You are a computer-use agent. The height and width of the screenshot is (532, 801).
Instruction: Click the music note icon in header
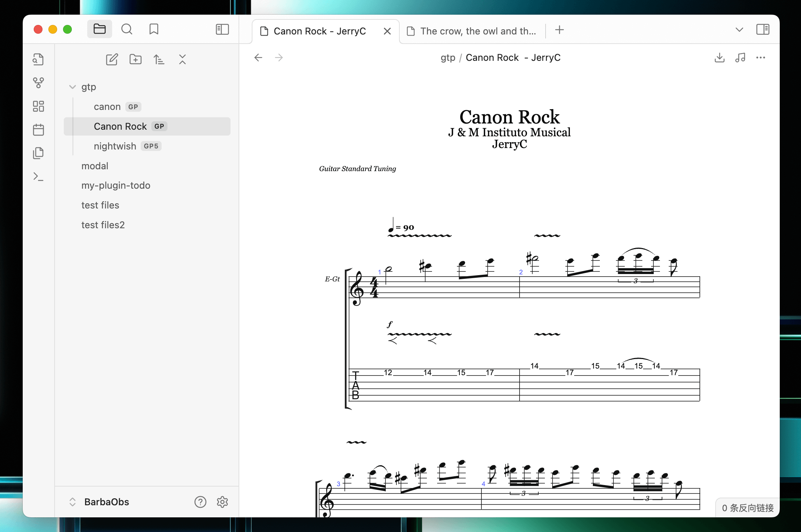740,58
